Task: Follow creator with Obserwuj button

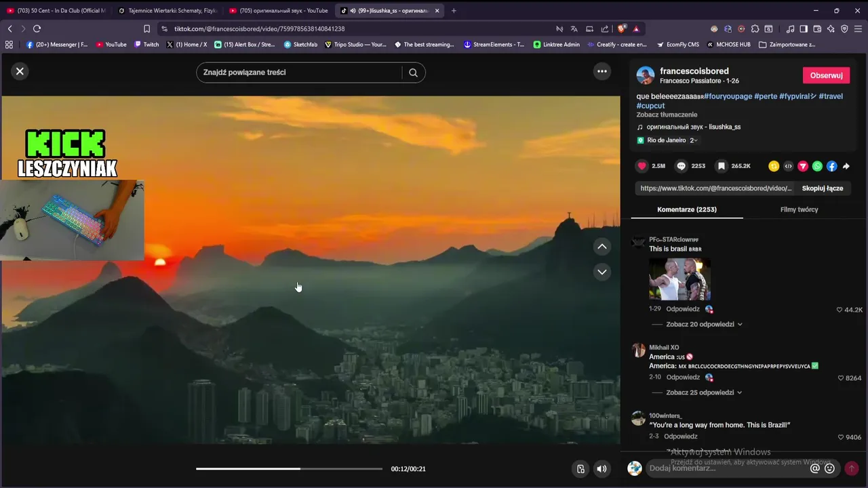Action: (x=826, y=75)
